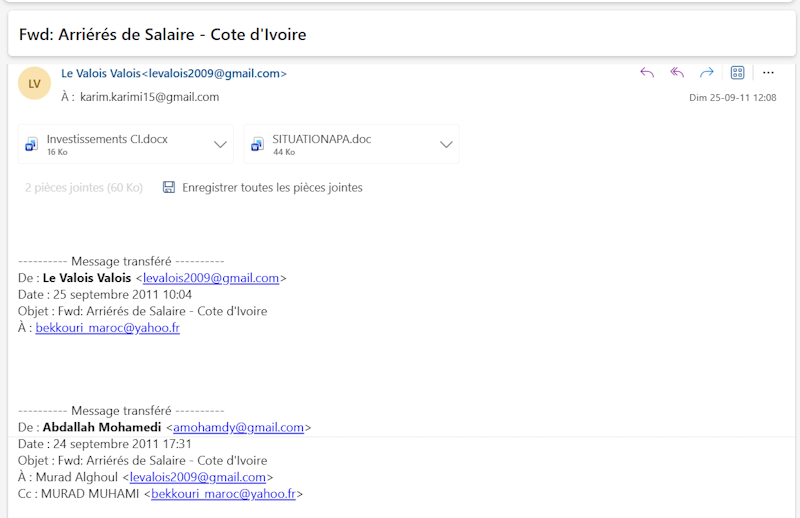Click the '2 pièces jointes (60 Ko)' label
This screenshot has height=518, width=800.
click(84, 187)
